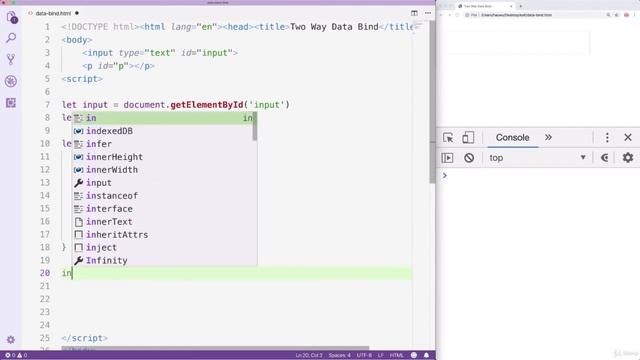Image resolution: width=640 pixels, height=360 pixels.
Task: Choose the infer suggestion
Action: 164,144
